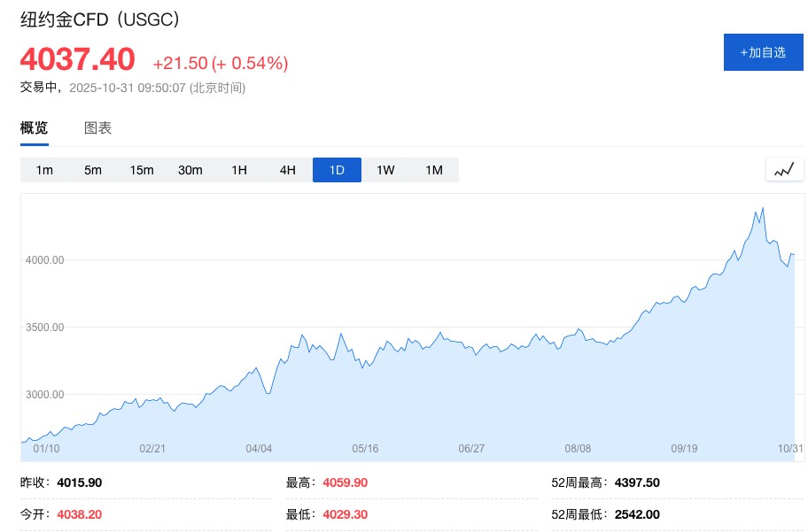Click the chart type line icon

point(784,170)
